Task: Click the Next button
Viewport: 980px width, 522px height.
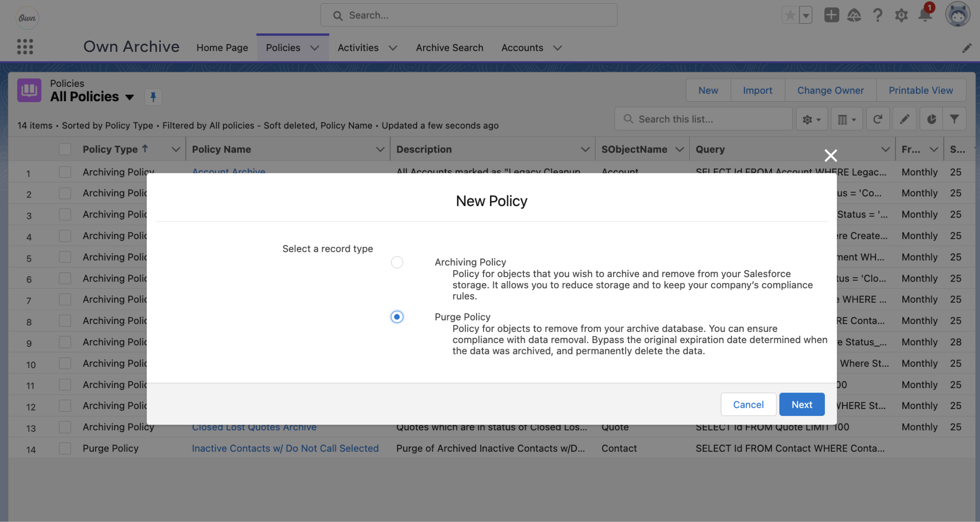Action: [x=802, y=404]
